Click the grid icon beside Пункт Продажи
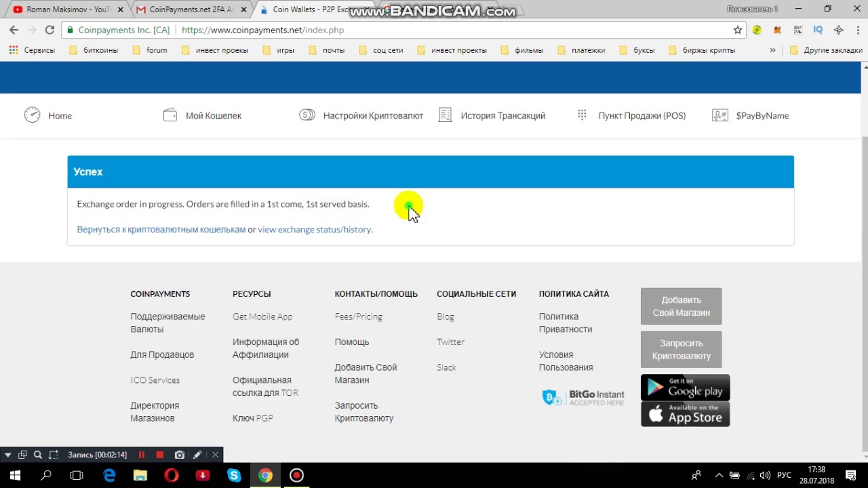The image size is (868, 488). [582, 115]
